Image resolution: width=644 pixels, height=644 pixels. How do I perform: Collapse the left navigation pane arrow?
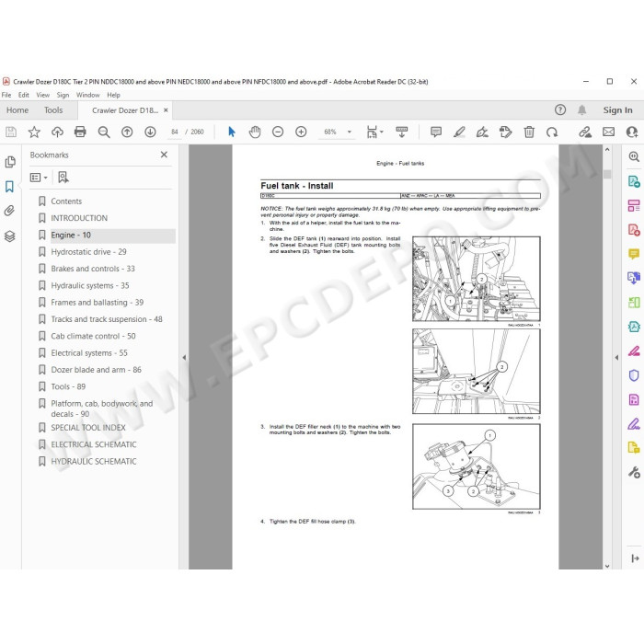point(184,358)
